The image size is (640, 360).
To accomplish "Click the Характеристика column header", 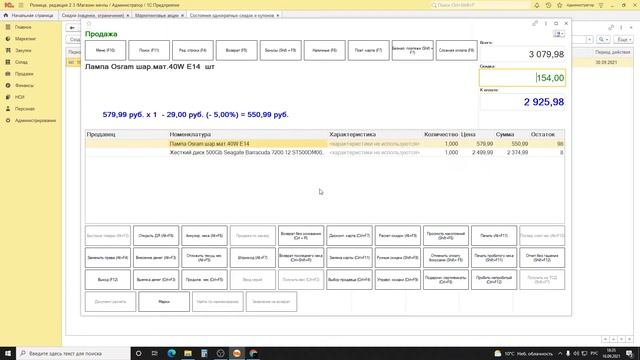I will (x=352, y=134).
